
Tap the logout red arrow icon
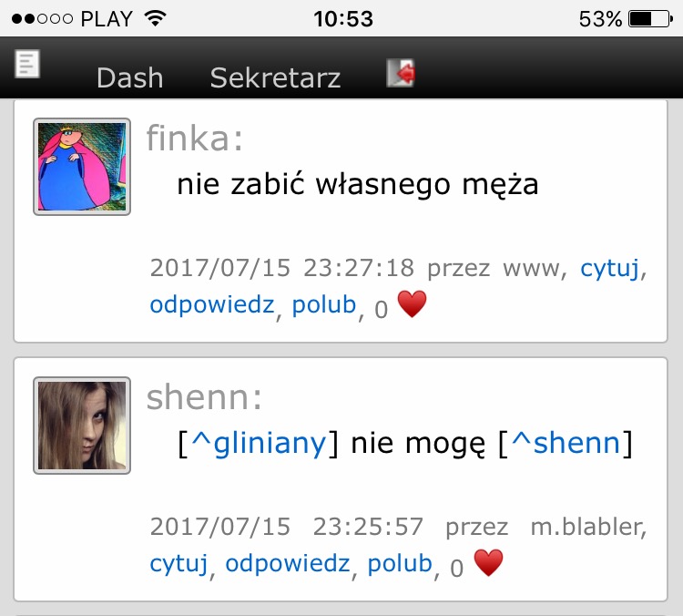pos(401,73)
